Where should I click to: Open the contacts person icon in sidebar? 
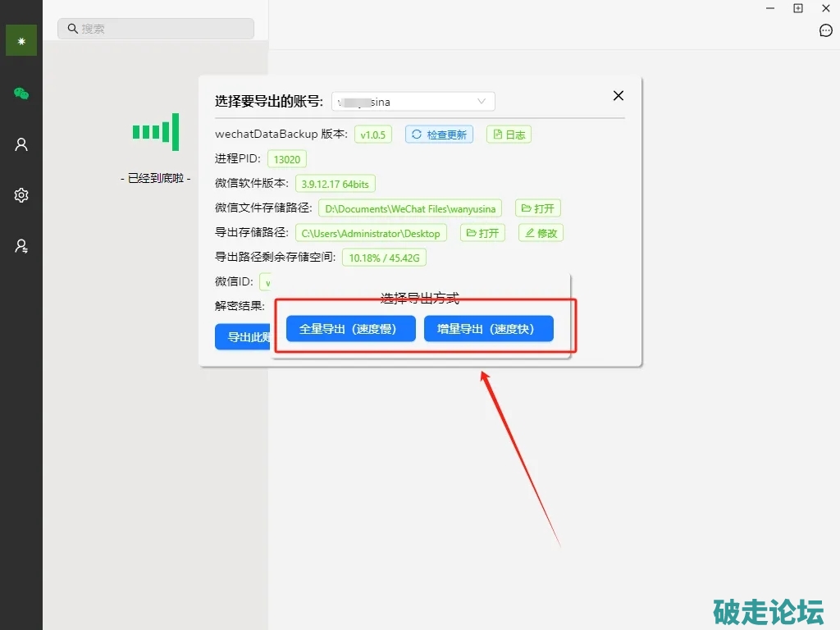pos(21,144)
